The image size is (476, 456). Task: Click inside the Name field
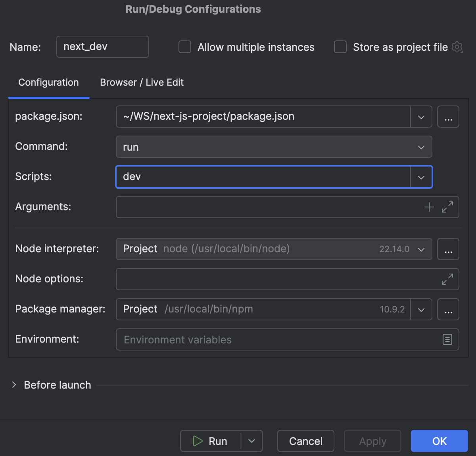[x=102, y=46]
